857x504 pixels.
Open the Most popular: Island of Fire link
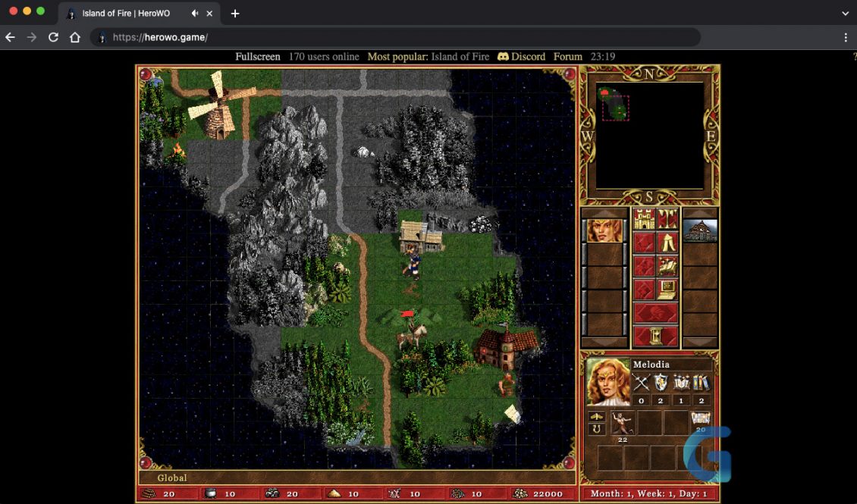(x=428, y=57)
